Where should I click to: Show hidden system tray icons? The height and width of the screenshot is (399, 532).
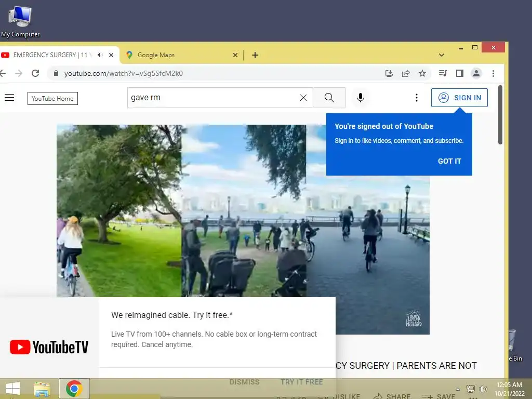[x=458, y=389]
